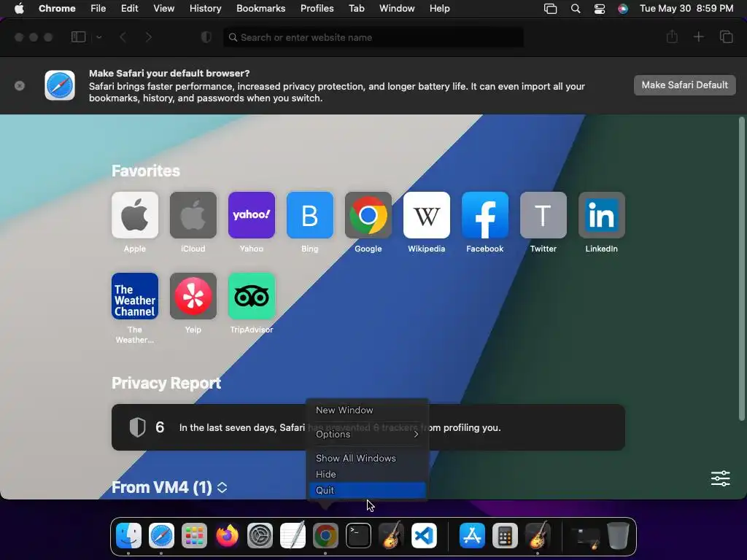Open Calculator from the Dock

(505, 536)
